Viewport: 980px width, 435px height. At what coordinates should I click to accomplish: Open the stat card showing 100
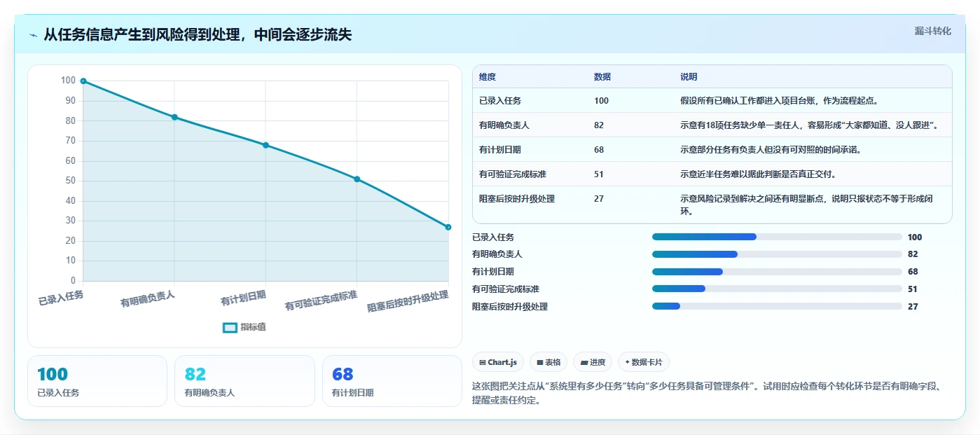(97, 381)
